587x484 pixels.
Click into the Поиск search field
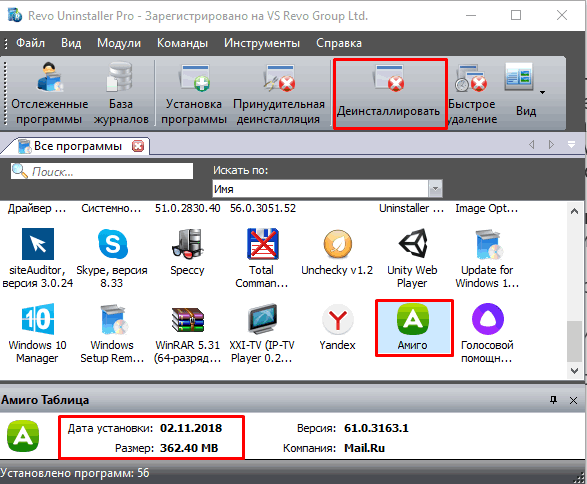102,171
